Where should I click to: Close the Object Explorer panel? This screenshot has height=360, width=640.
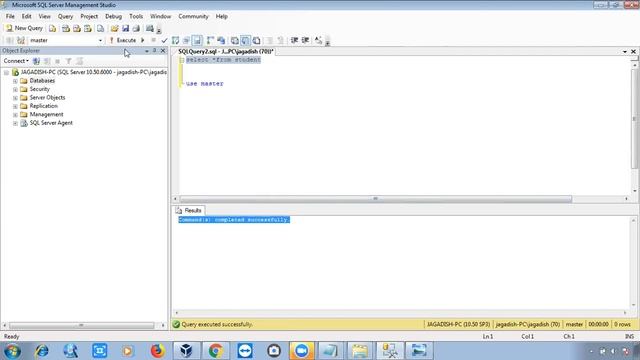click(163, 51)
